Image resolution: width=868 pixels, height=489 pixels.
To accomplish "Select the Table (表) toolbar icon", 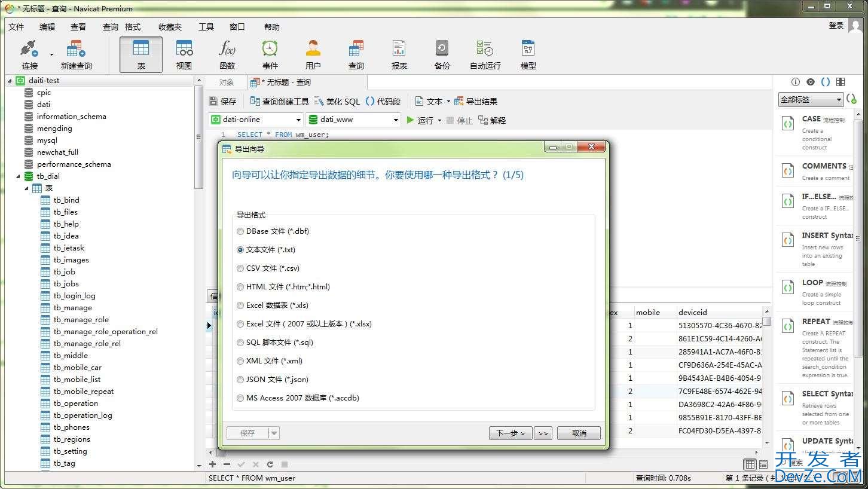I will 141,55.
